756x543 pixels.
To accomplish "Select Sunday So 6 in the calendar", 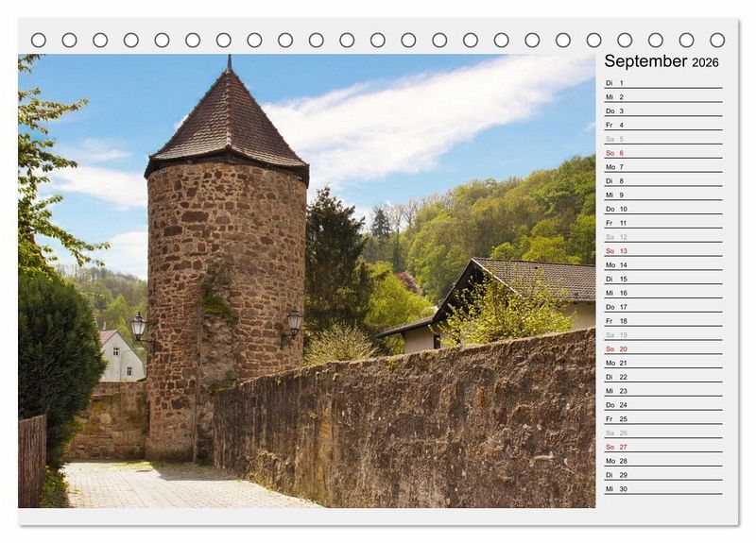I will 661,153.
